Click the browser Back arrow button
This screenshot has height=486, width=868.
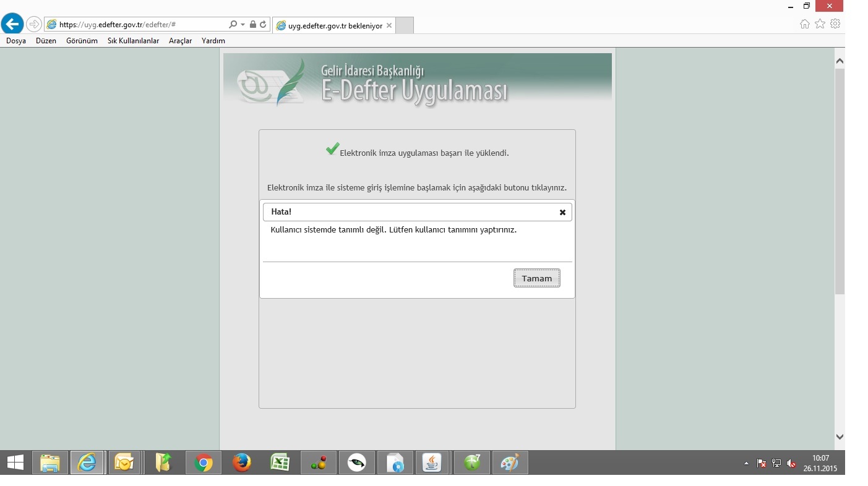pyautogui.click(x=12, y=24)
